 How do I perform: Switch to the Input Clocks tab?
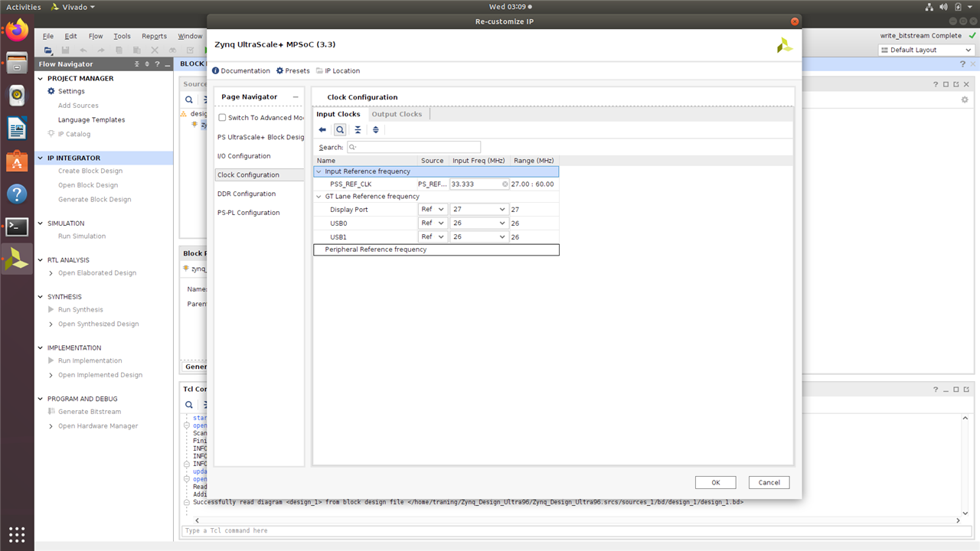point(338,114)
